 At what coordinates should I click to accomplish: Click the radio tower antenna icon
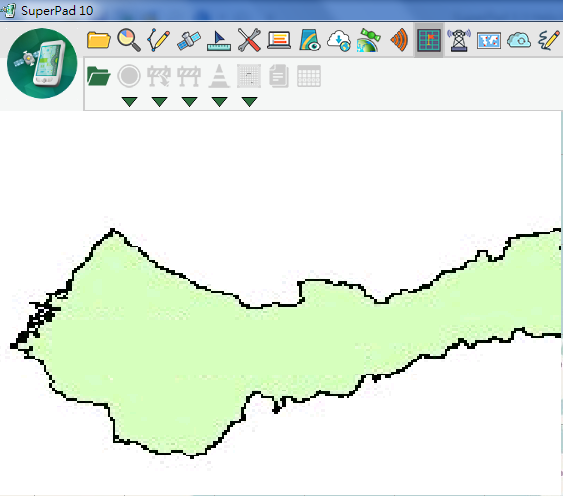[x=459, y=40]
